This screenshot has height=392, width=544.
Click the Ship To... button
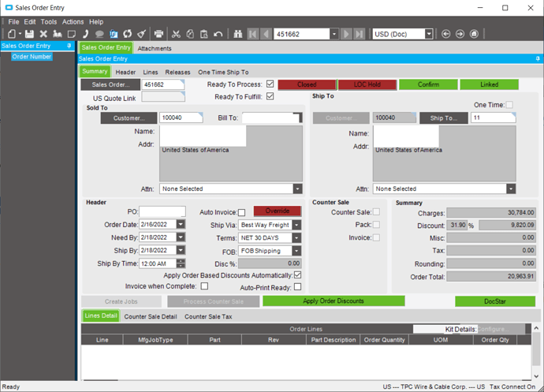click(444, 118)
